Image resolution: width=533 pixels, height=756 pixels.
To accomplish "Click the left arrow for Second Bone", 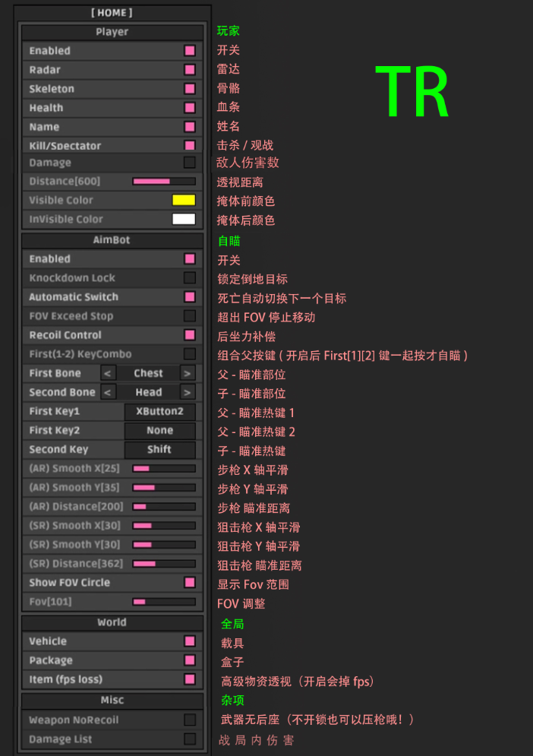I will [x=108, y=393].
